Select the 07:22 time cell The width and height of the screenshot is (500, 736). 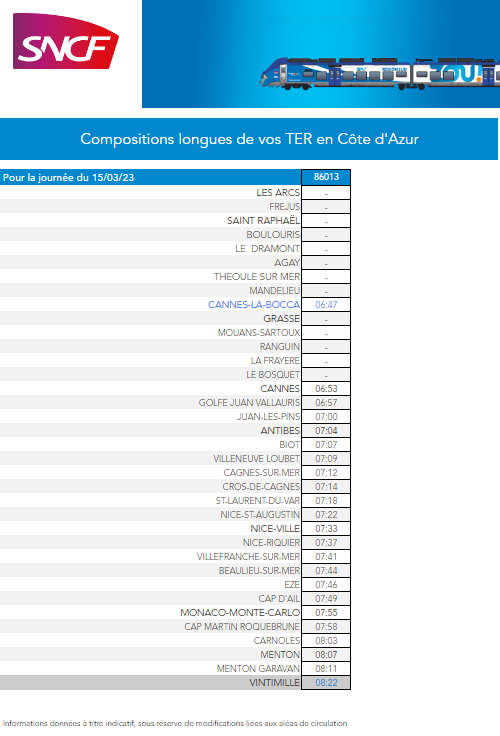tap(326, 514)
